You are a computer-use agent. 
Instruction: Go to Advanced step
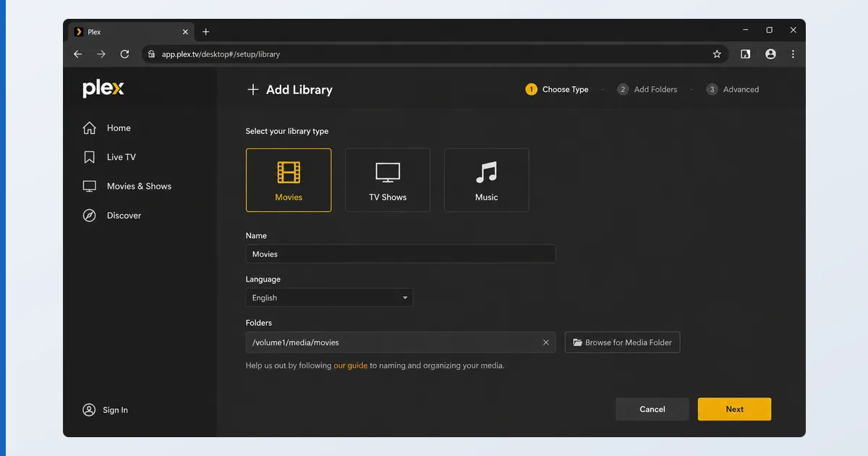pyautogui.click(x=733, y=90)
